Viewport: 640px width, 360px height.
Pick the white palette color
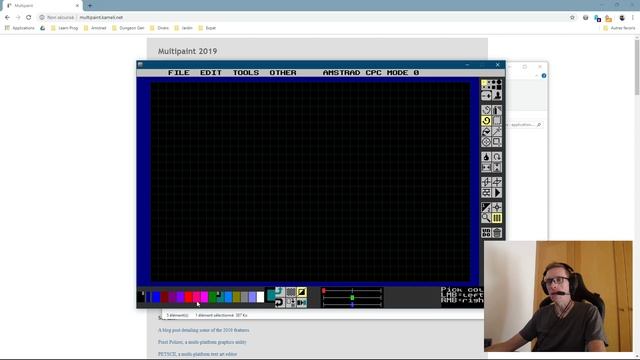[x=260, y=297]
